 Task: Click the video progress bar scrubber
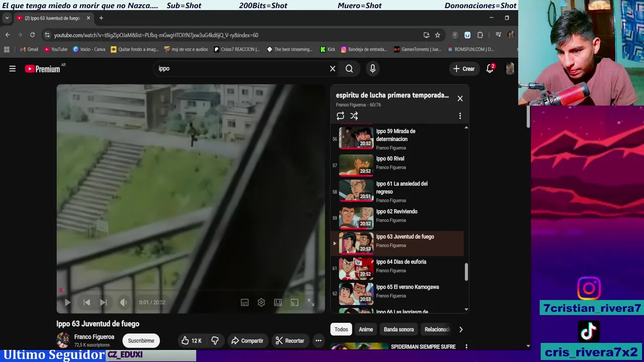[61, 290]
